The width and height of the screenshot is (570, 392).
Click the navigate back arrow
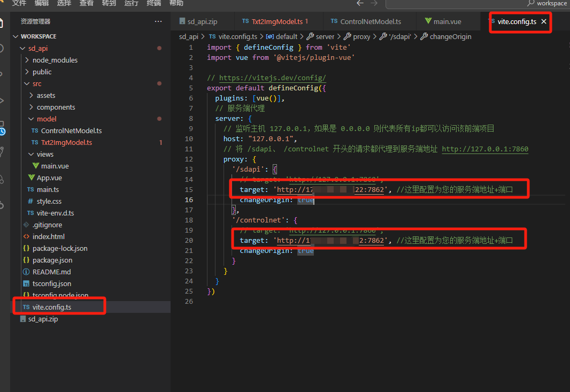360,3
